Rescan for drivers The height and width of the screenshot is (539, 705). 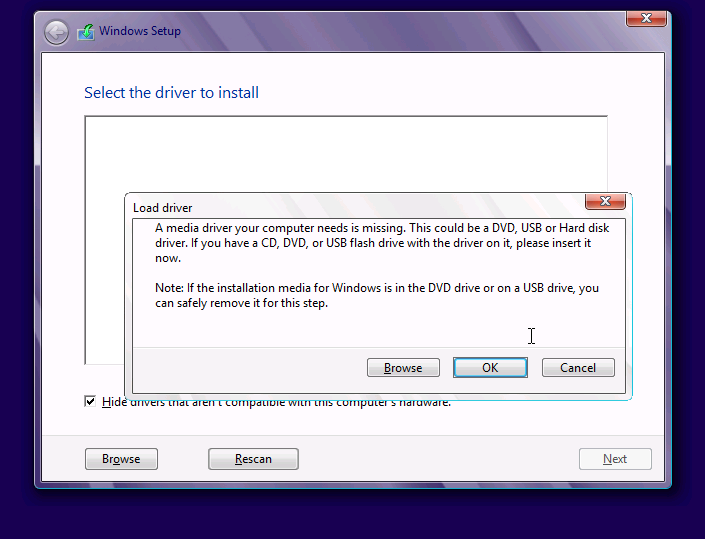click(253, 459)
